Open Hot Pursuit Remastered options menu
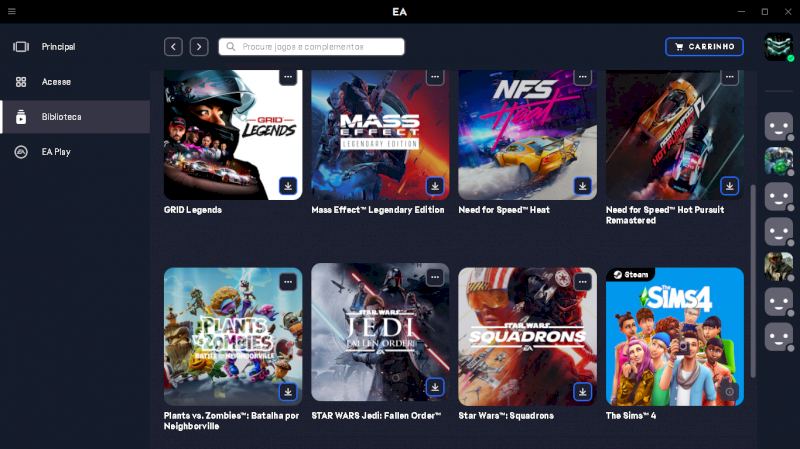 click(730, 77)
